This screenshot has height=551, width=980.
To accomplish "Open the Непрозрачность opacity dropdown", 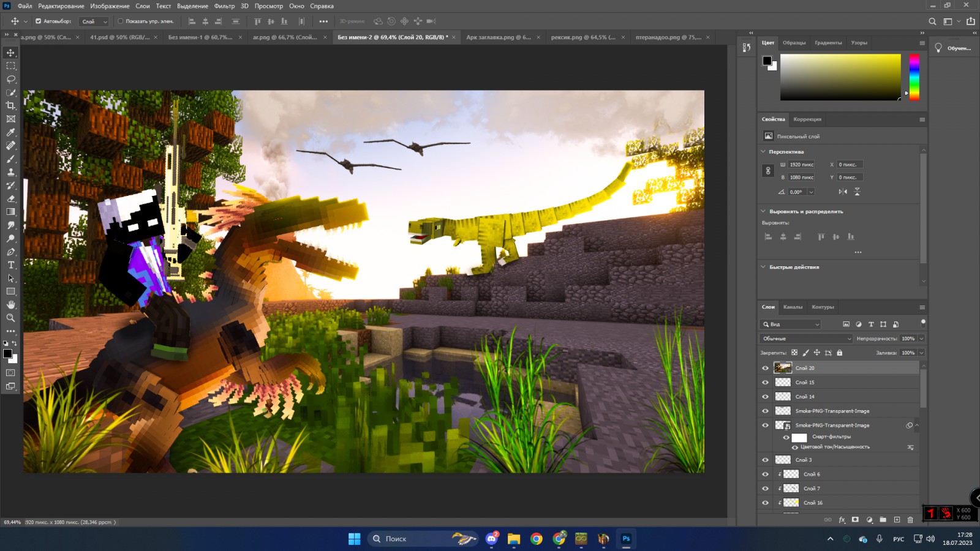I will tap(921, 339).
